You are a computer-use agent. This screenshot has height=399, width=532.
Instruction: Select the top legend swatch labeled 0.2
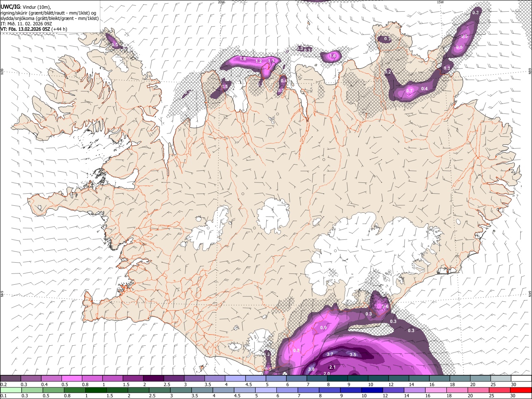[x=10, y=379]
